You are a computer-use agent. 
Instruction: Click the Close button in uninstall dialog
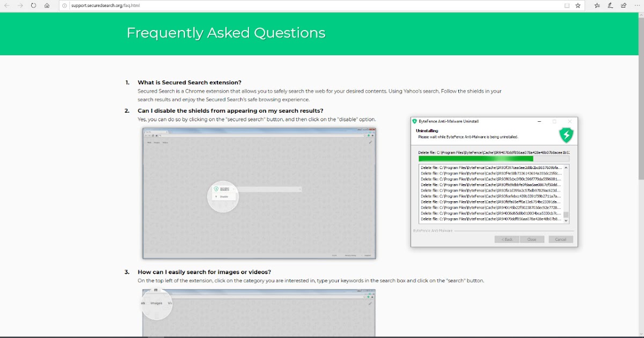[532, 239]
